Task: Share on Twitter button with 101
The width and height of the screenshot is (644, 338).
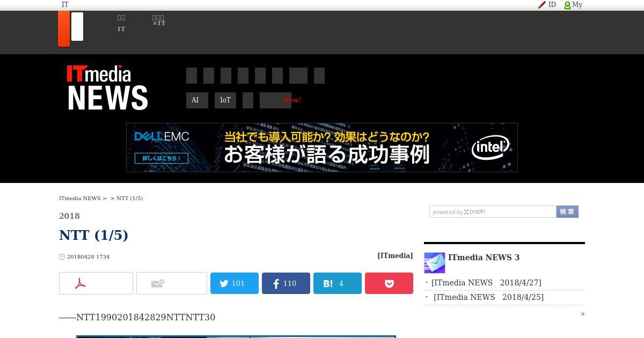Action: pos(235,283)
